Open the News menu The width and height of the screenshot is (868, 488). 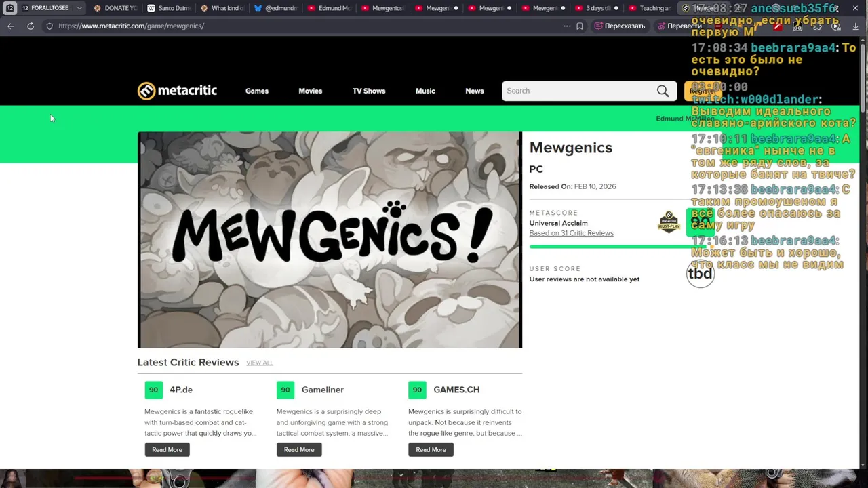click(475, 91)
